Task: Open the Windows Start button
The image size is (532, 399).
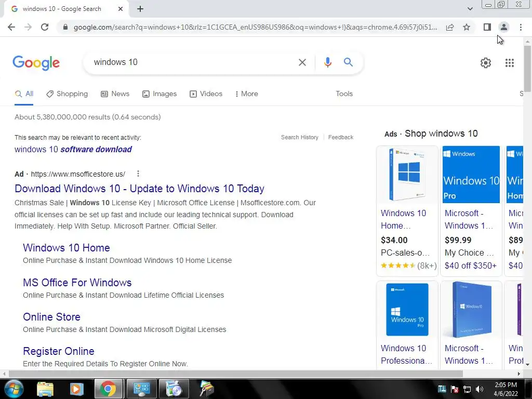Action: coord(14,389)
